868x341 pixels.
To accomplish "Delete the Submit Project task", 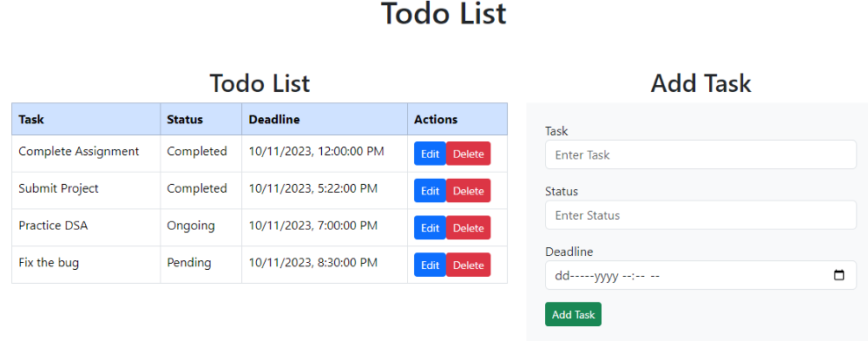I will click(x=469, y=190).
